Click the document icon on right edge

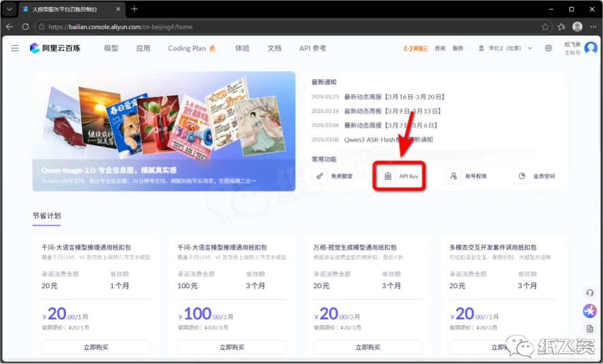click(590, 329)
